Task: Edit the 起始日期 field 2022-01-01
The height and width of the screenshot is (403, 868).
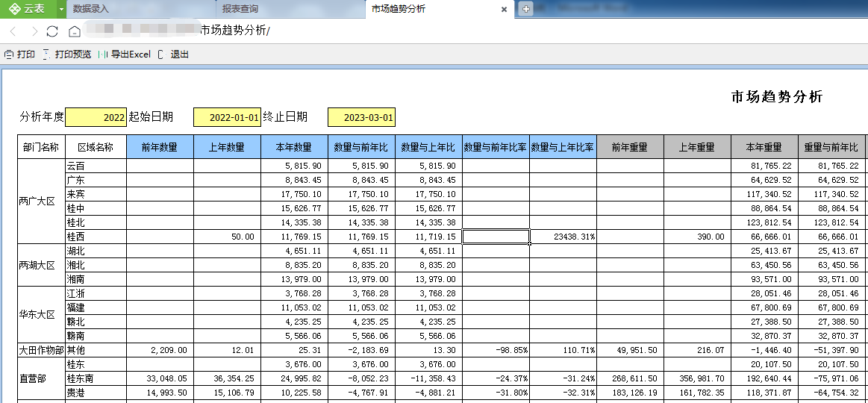Action: click(227, 117)
